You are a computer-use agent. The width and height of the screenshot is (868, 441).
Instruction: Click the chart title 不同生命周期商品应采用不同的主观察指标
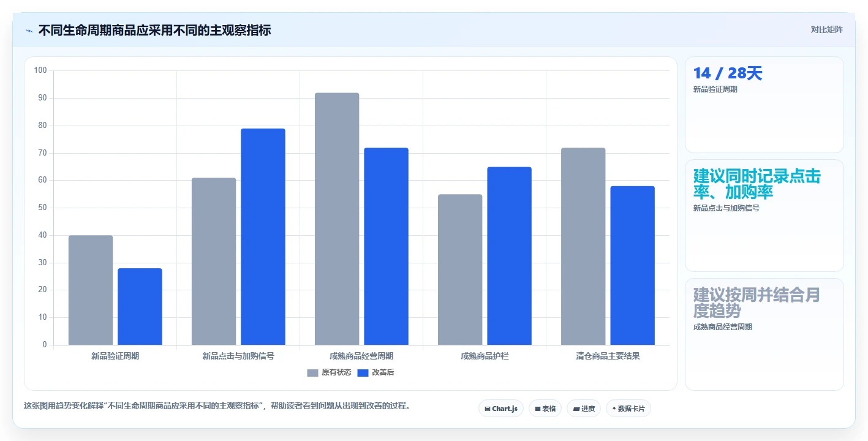(x=154, y=30)
